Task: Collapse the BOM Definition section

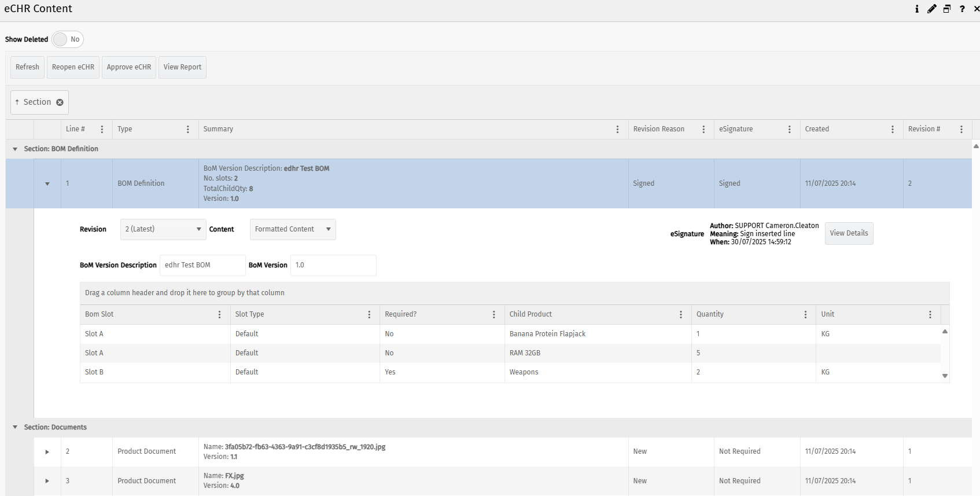Action: pyautogui.click(x=15, y=149)
